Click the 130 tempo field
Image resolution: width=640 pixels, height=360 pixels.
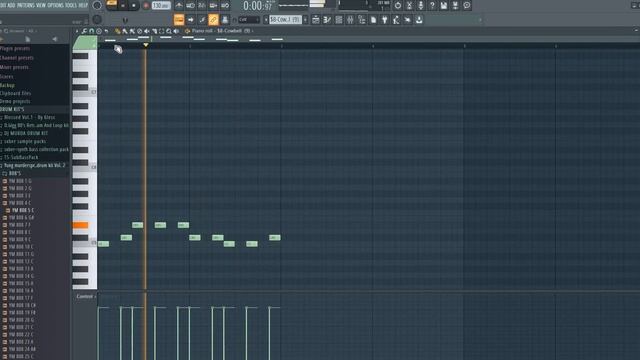pos(161,5)
